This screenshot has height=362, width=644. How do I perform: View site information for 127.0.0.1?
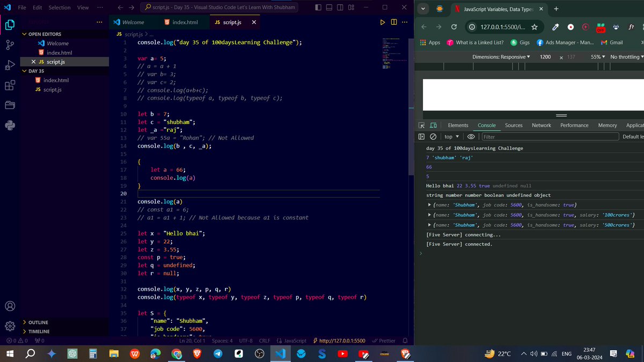click(472, 27)
